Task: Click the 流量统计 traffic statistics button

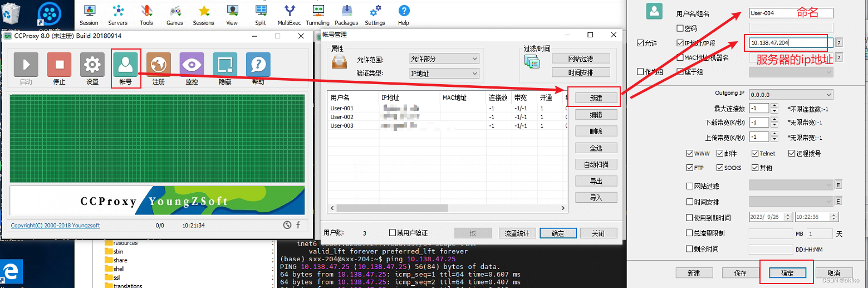Action: 517,233
